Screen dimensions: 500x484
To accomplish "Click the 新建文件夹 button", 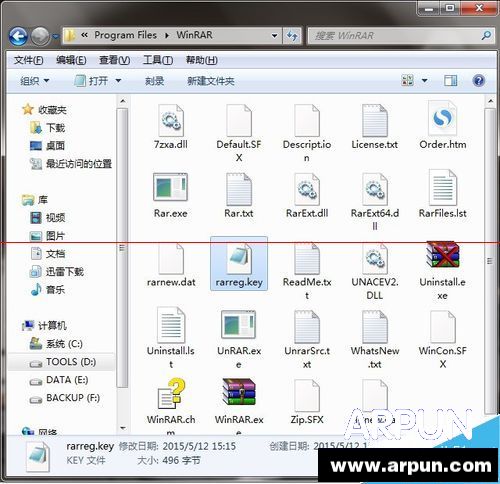I will (x=211, y=81).
